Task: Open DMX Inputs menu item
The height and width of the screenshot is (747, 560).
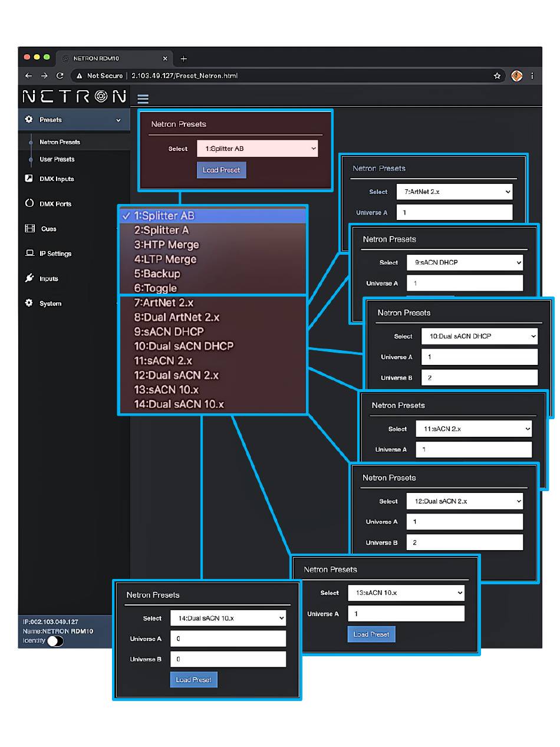Action: pyautogui.click(x=57, y=179)
